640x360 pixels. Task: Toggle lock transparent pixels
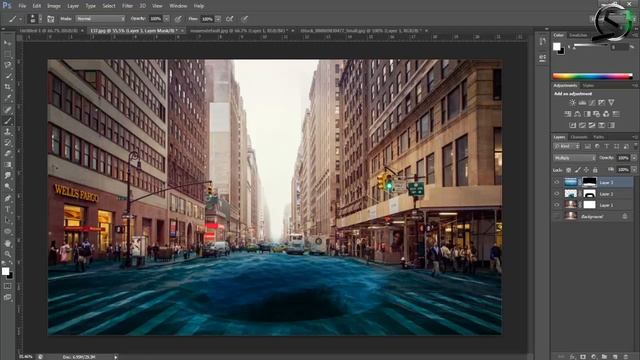(569, 170)
